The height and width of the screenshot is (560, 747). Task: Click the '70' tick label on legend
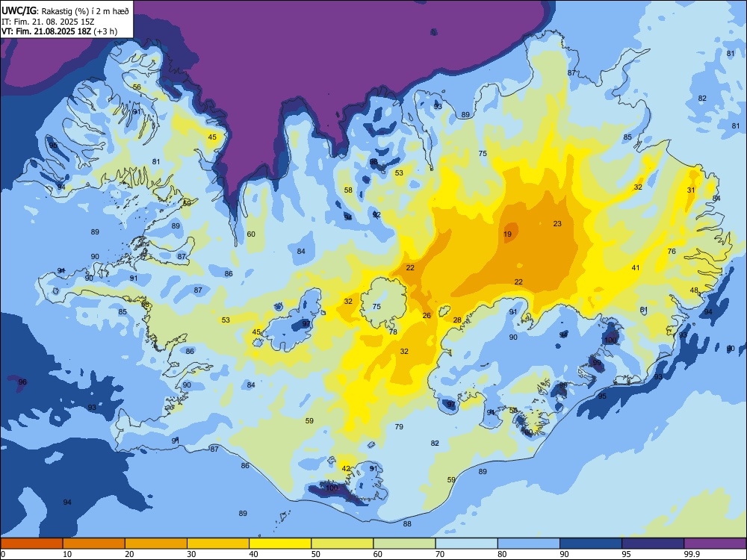point(440,554)
